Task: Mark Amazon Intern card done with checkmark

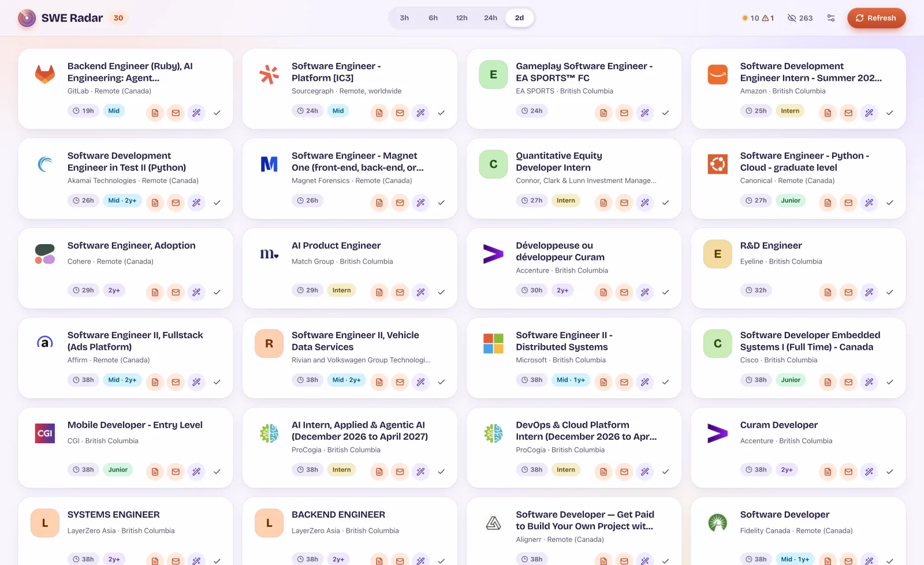Action: [x=890, y=113]
